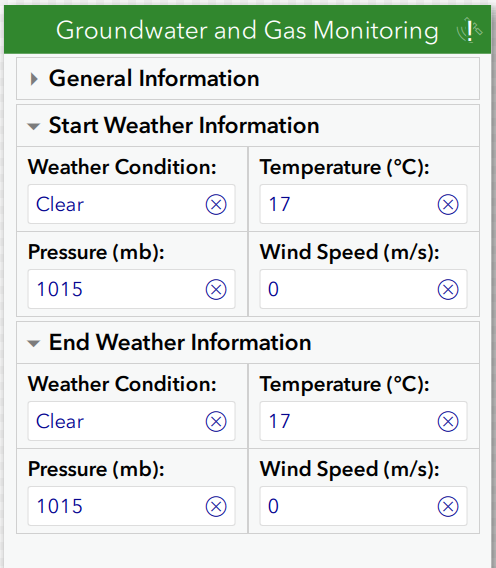496x568 pixels.
Task: Select the End Weather Condition input showing Clear
Action: (132, 421)
